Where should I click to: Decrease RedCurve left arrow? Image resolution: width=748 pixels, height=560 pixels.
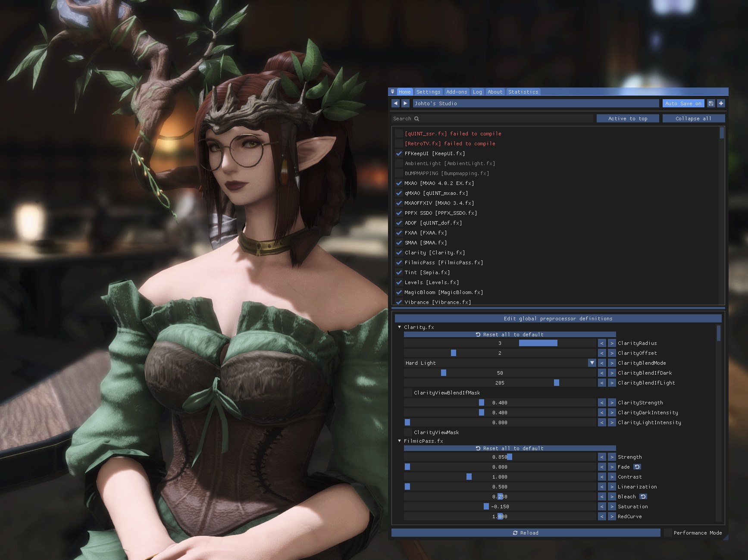tap(602, 516)
